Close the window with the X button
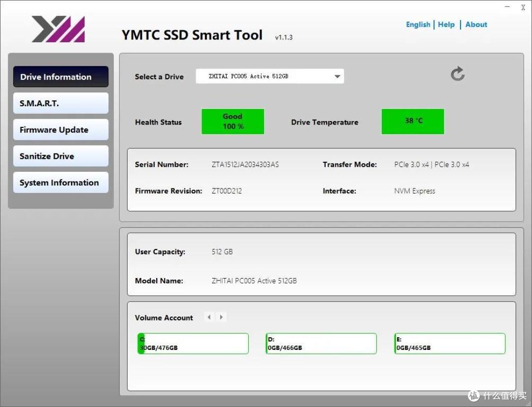The width and height of the screenshot is (532, 407). [x=523, y=7]
